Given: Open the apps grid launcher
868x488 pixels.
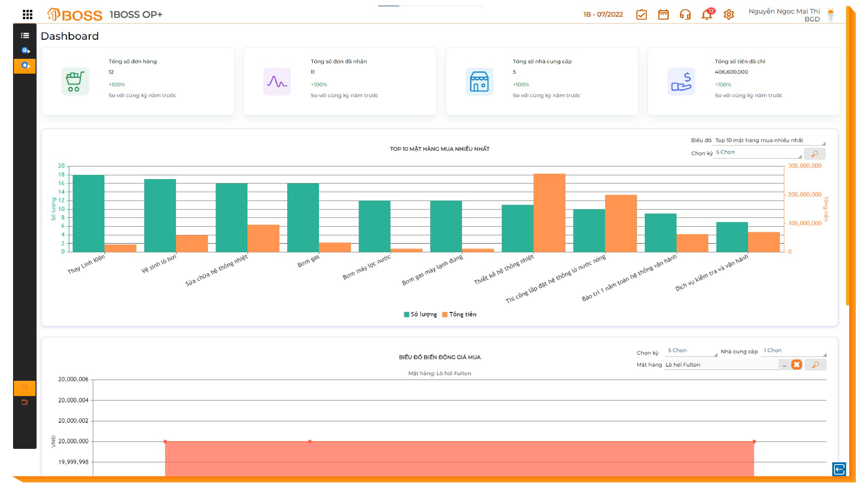Looking at the screenshot, I should pyautogui.click(x=27, y=14).
